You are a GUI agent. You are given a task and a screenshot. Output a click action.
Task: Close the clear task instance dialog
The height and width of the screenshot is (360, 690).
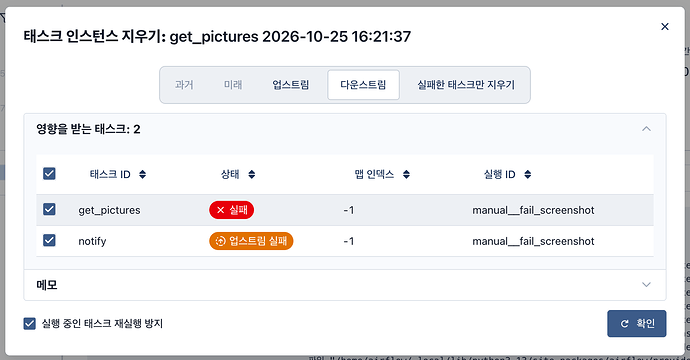point(664,26)
